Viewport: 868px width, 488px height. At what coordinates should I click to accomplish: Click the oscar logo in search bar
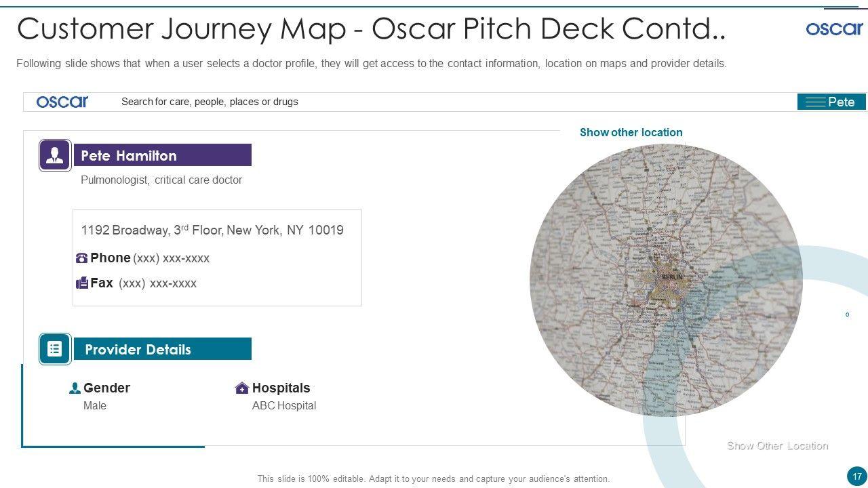coord(62,102)
